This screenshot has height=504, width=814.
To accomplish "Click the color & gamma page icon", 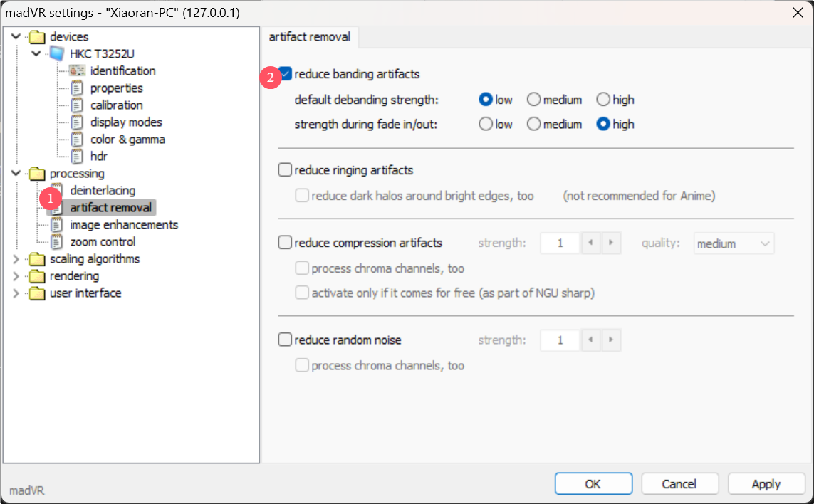I will tap(77, 140).
